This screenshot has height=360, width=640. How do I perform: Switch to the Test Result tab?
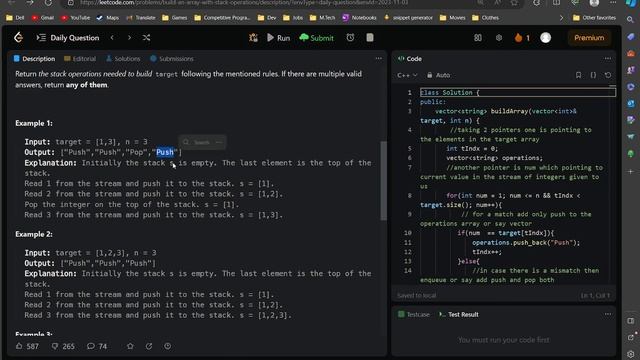click(x=459, y=314)
